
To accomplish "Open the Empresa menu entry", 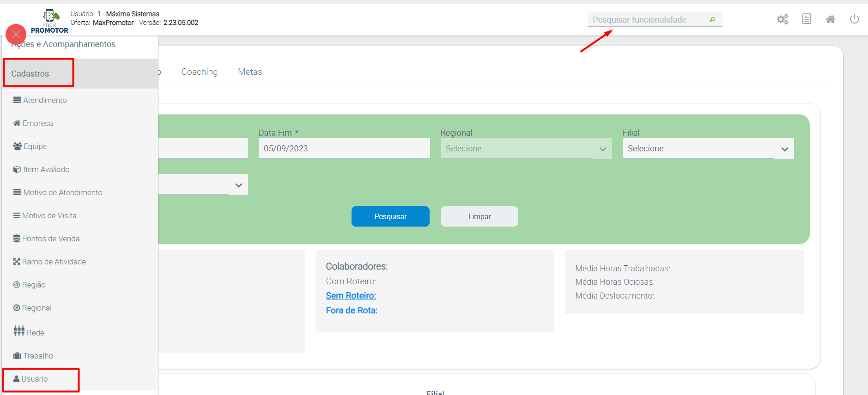I will [x=38, y=123].
